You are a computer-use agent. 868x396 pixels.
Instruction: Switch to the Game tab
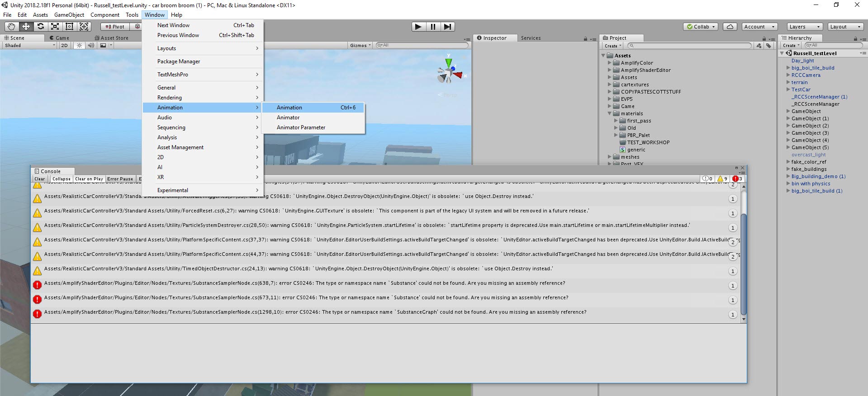click(x=59, y=38)
